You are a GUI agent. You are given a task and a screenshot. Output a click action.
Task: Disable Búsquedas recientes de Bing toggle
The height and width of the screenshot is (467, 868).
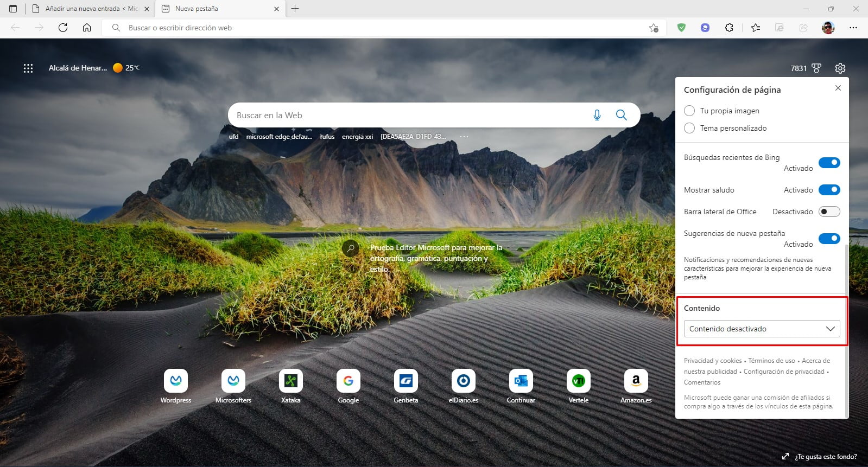click(x=829, y=163)
